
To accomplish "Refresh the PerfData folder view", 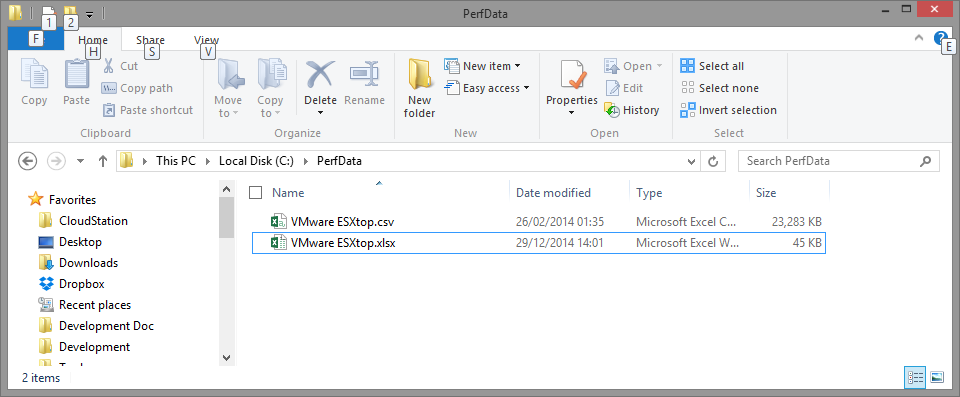I will [713, 161].
